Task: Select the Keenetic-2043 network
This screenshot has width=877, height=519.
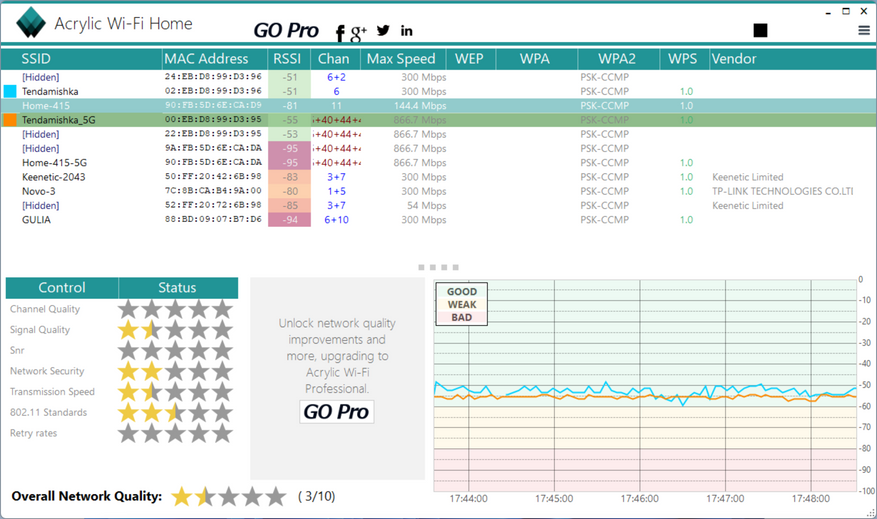Action: click(54, 177)
